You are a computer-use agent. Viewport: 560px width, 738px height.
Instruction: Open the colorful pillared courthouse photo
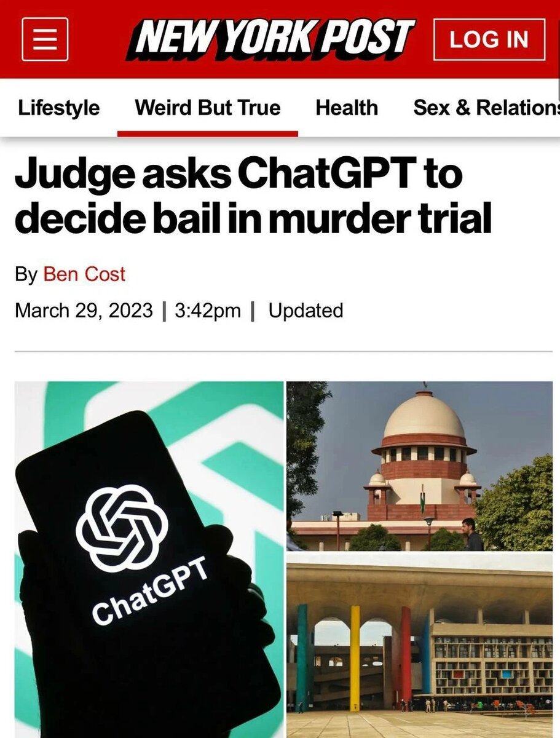click(x=420, y=646)
